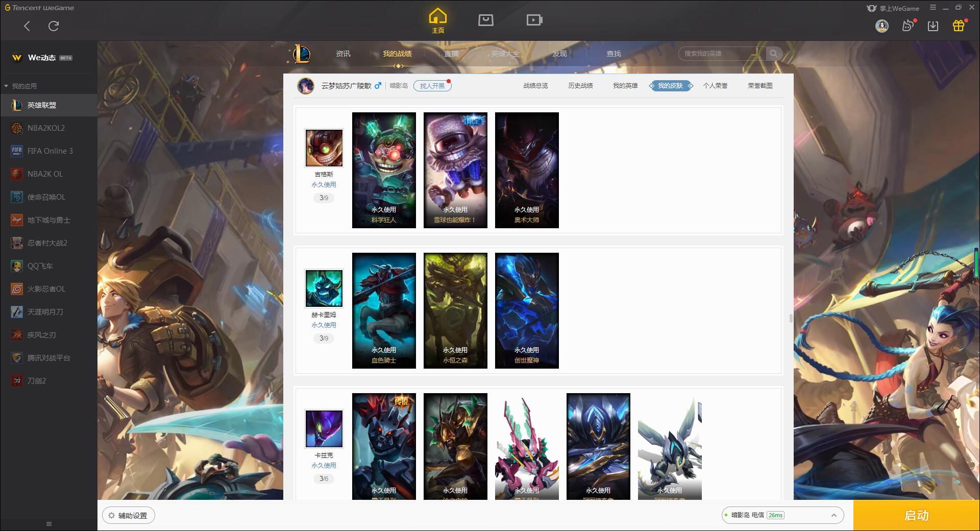Open the 科学狂人 skin card
Screen dimensions: 980x531
(x=384, y=170)
